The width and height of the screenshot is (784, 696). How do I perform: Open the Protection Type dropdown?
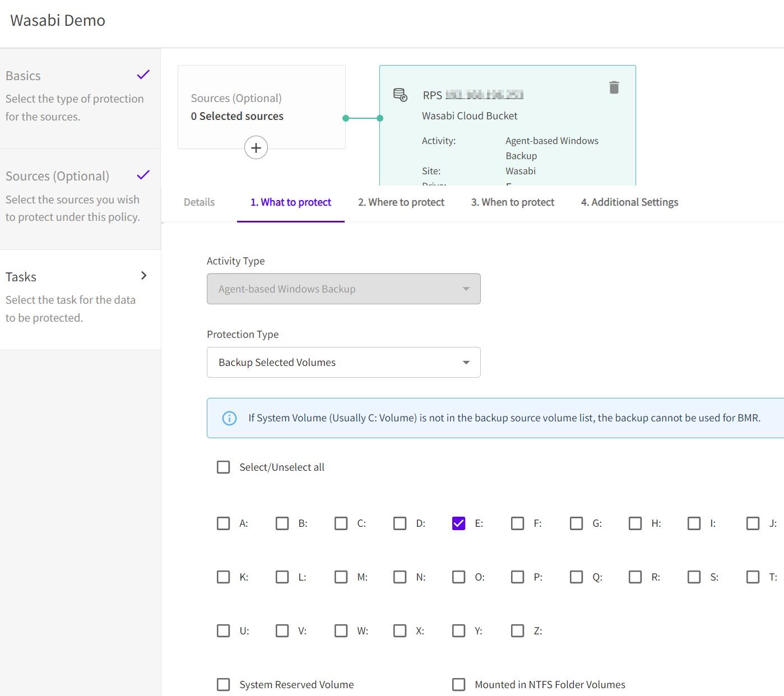(344, 363)
